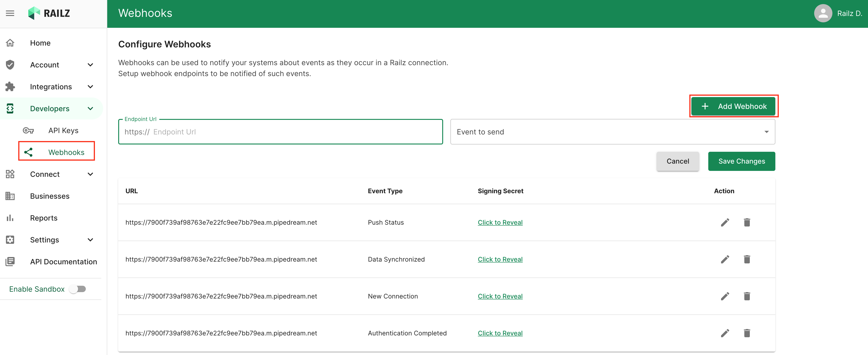Edit the Data Synchronized webhook

[x=725, y=260]
